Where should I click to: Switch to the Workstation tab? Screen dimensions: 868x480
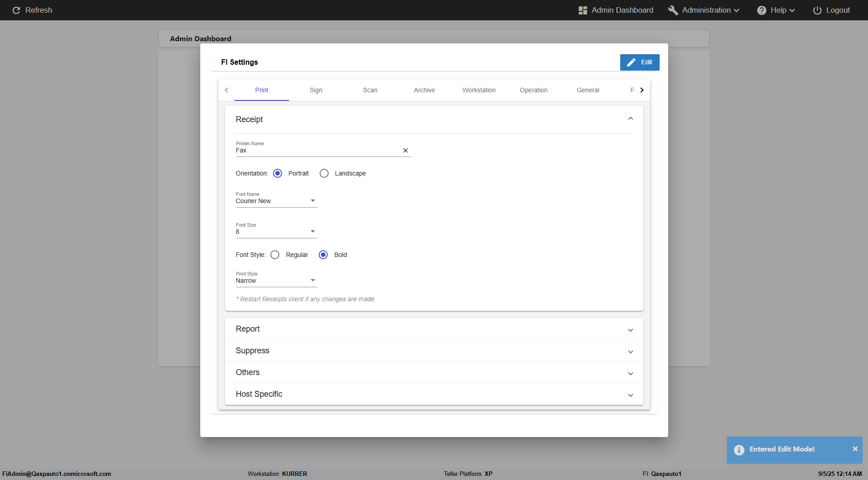479,90
